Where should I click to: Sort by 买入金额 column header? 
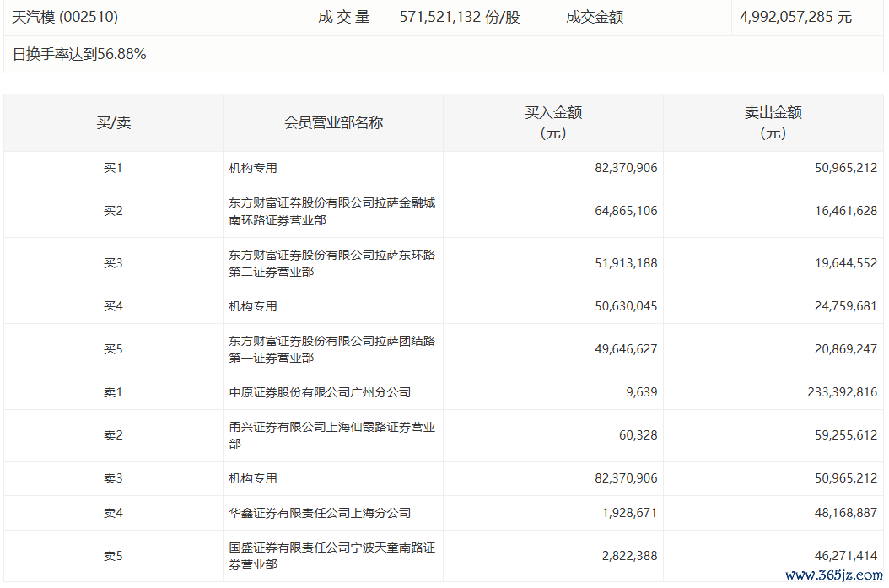pos(553,123)
